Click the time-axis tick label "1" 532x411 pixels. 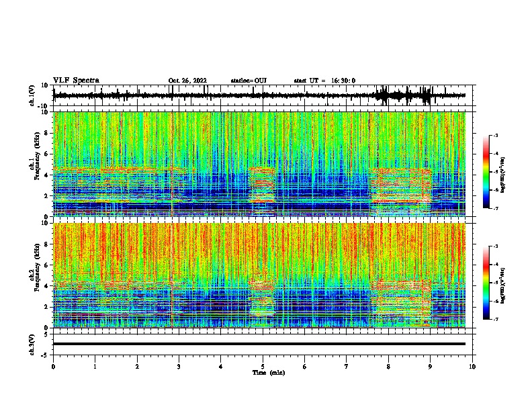[95, 367]
